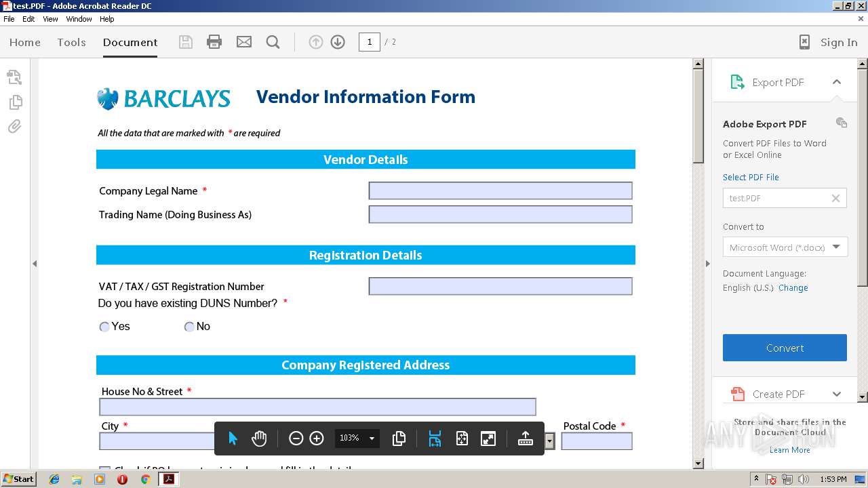The image size is (868, 488).
Task: Open the Help menu
Action: 107,19
